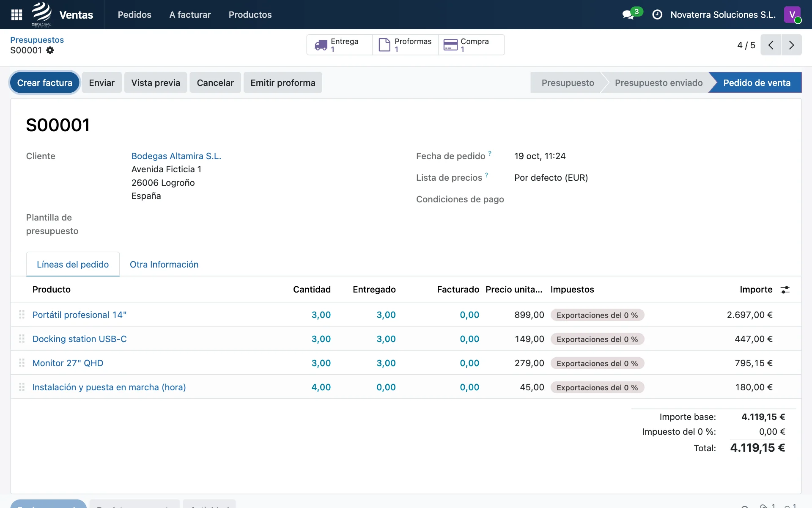Go to previous record arrow
This screenshot has width=812, height=508.
tap(771, 45)
